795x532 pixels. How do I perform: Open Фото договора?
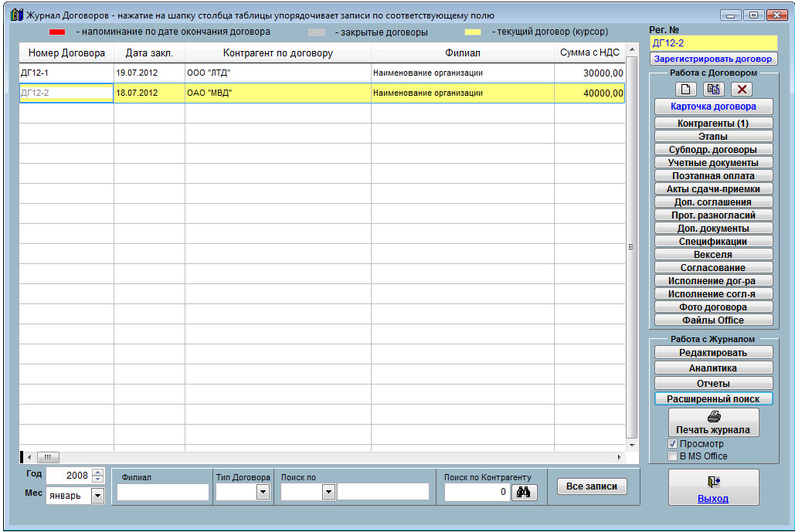click(713, 307)
